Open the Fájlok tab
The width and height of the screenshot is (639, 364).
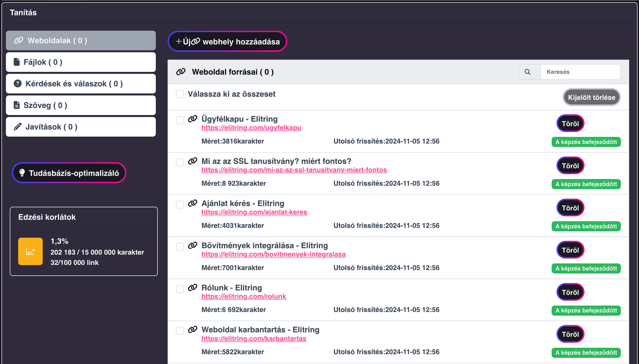click(x=81, y=62)
